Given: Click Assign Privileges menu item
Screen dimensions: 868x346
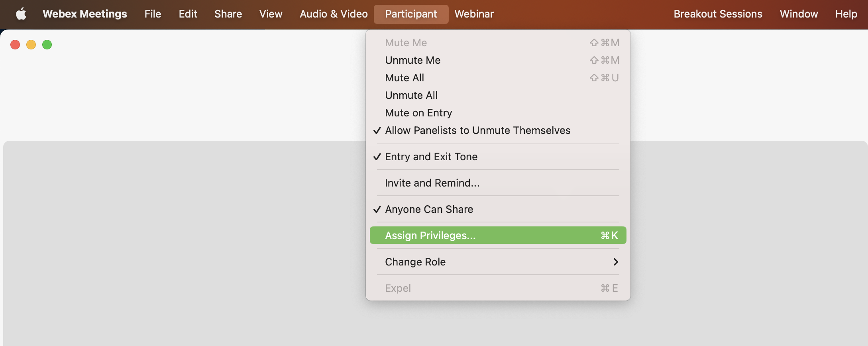Looking at the screenshot, I should coord(498,236).
